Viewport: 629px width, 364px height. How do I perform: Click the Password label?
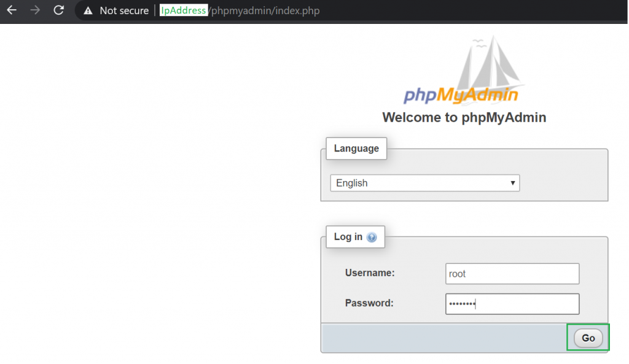369,303
